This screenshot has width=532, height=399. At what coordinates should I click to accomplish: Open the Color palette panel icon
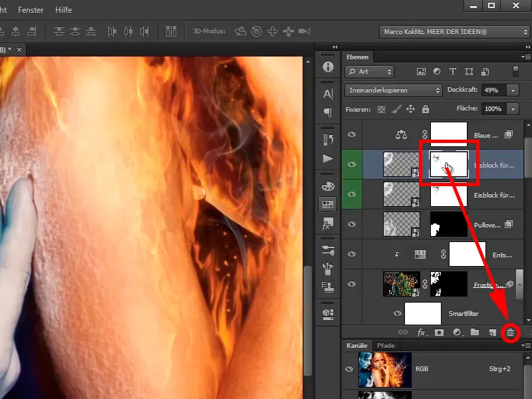tap(328, 186)
